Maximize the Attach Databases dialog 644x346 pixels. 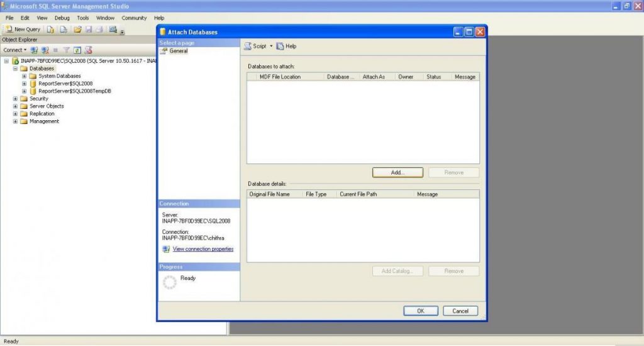[469, 32]
